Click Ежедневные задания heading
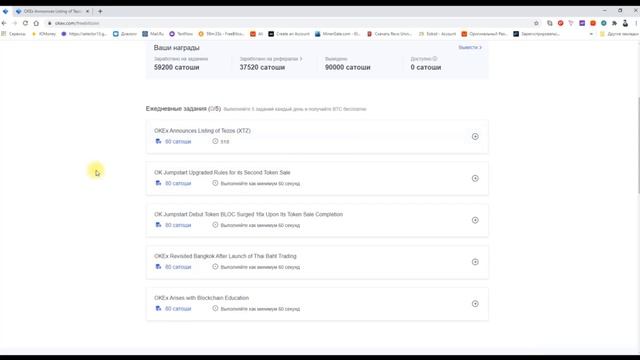This screenshot has height=360, width=640. click(183, 109)
